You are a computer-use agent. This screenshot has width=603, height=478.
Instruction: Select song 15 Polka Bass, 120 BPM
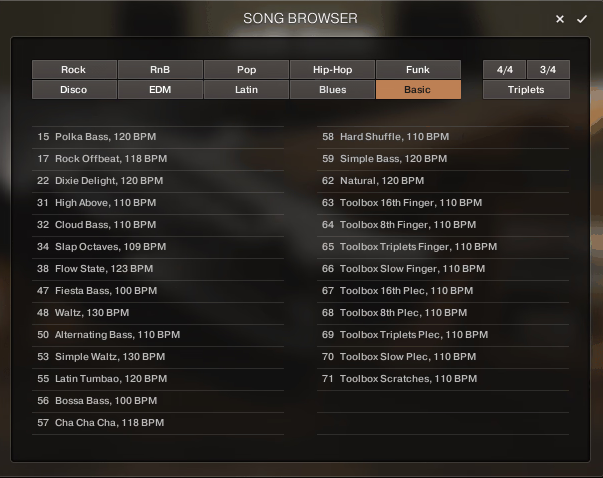tap(158, 137)
